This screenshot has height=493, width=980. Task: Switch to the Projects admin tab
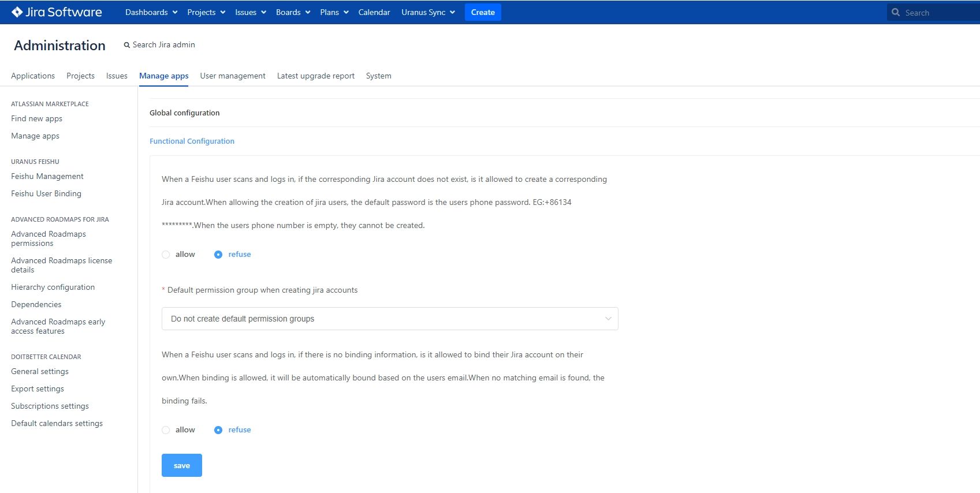[x=80, y=76]
